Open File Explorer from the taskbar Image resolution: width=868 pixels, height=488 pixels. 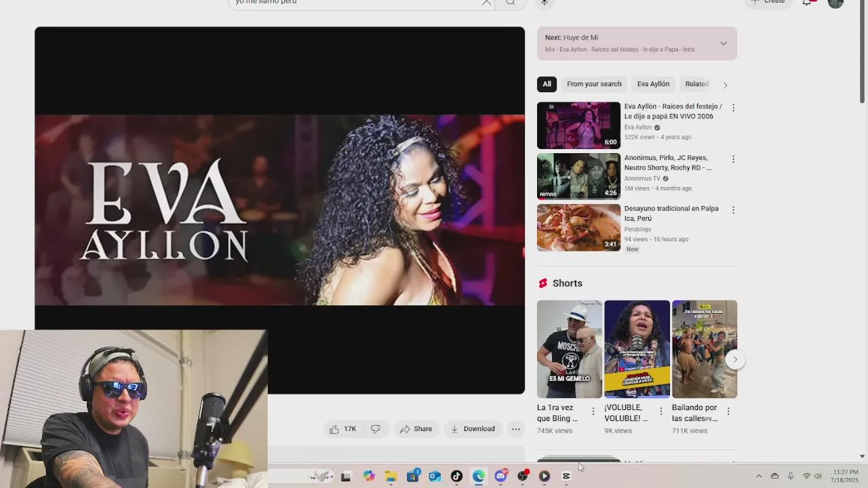391,476
